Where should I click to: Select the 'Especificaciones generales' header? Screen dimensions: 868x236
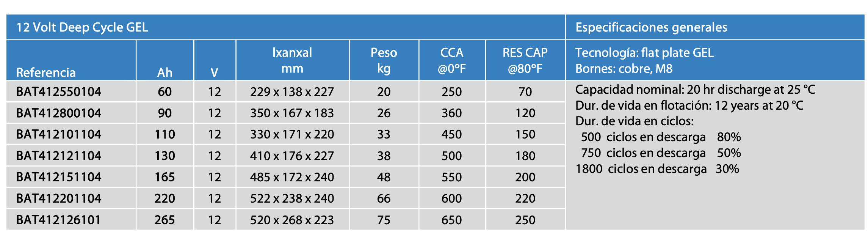[x=651, y=27]
